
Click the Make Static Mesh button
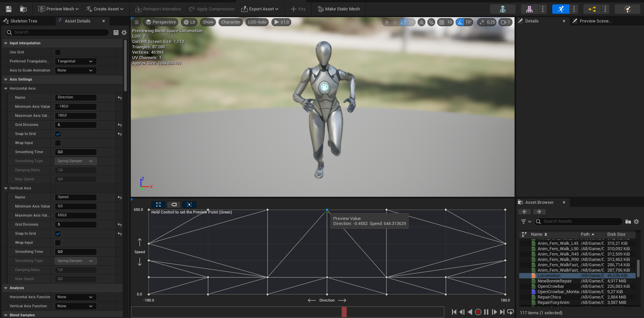tap(339, 9)
